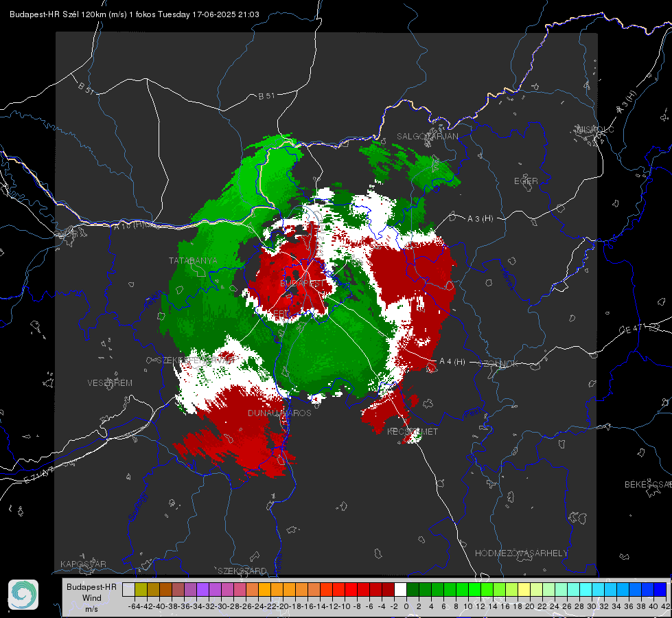This screenshot has width=672, height=618.
Task: Select the ERD town label
Action: point(281,314)
